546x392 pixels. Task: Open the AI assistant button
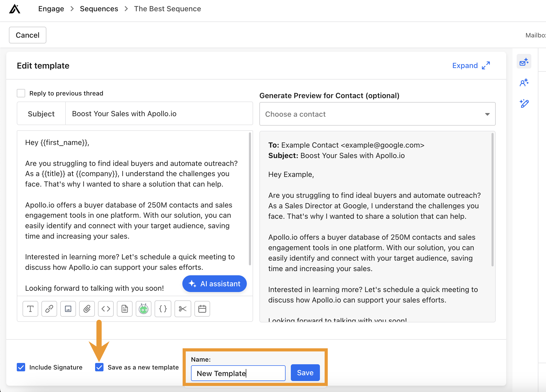[214, 284]
